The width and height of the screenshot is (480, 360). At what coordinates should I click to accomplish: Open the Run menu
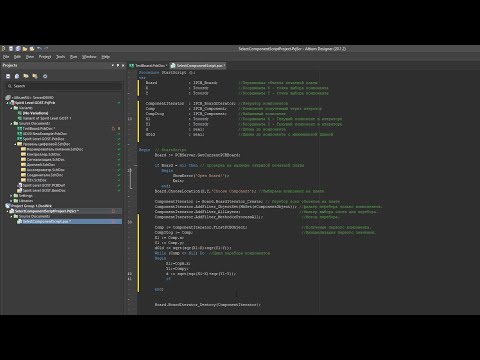coord(73,57)
